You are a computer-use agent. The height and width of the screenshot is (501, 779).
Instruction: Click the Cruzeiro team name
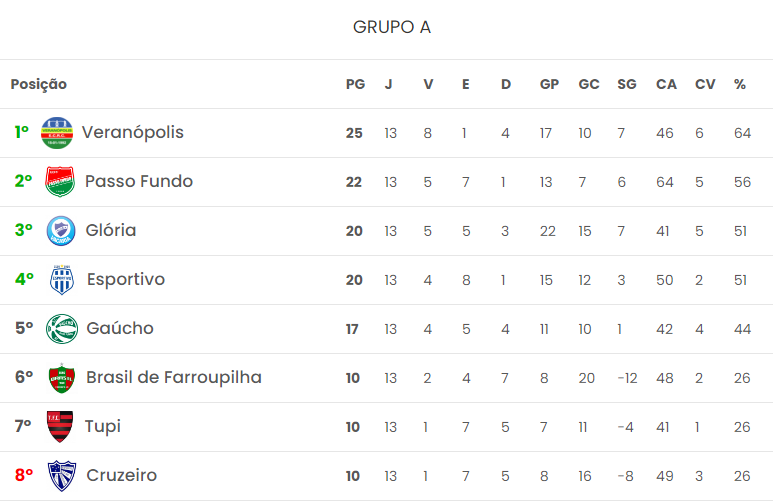pos(122,475)
